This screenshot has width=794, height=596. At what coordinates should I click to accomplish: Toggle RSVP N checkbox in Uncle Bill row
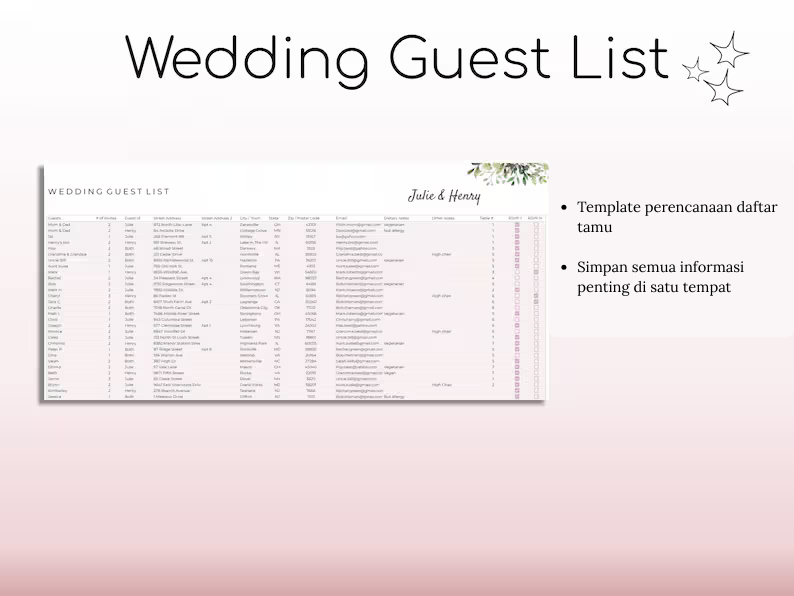[536, 260]
